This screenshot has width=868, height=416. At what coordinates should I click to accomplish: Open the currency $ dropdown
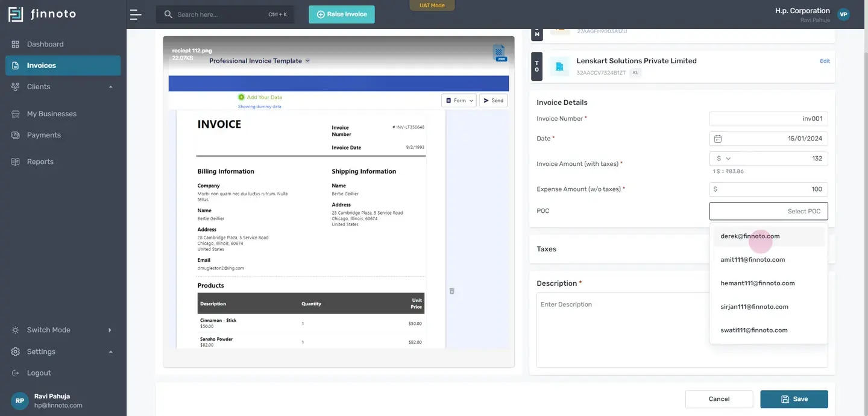point(723,159)
